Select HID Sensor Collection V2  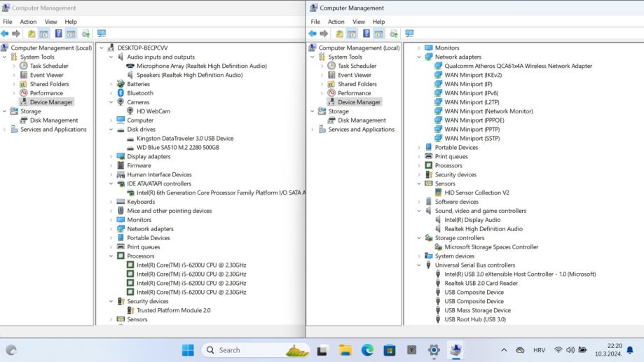click(x=477, y=193)
